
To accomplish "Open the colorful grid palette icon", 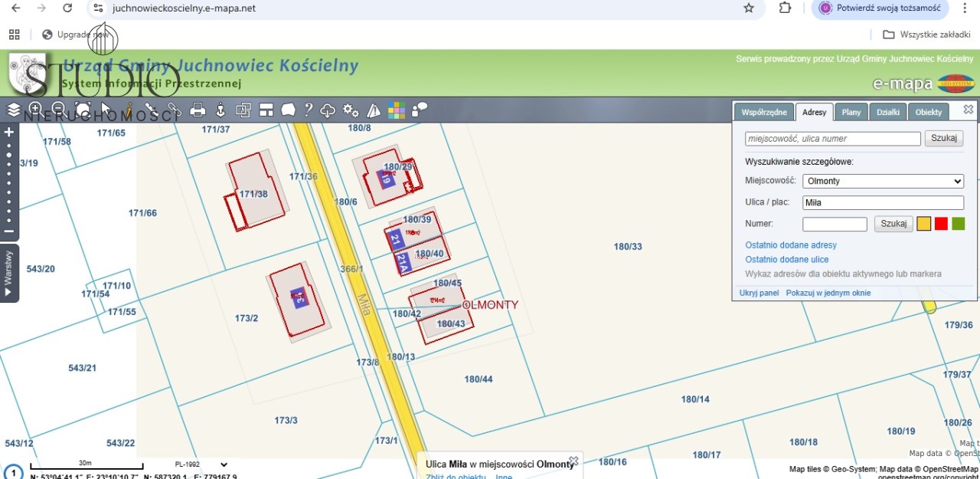I will (396, 110).
